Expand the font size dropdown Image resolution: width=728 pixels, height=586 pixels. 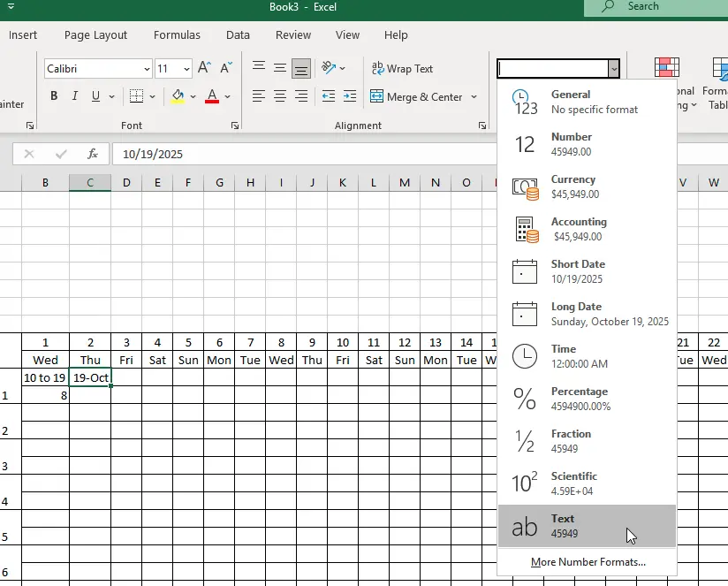(186, 69)
